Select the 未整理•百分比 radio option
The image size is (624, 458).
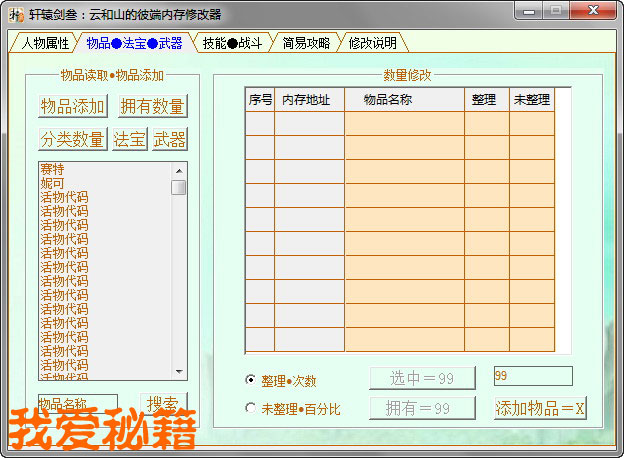click(251, 408)
